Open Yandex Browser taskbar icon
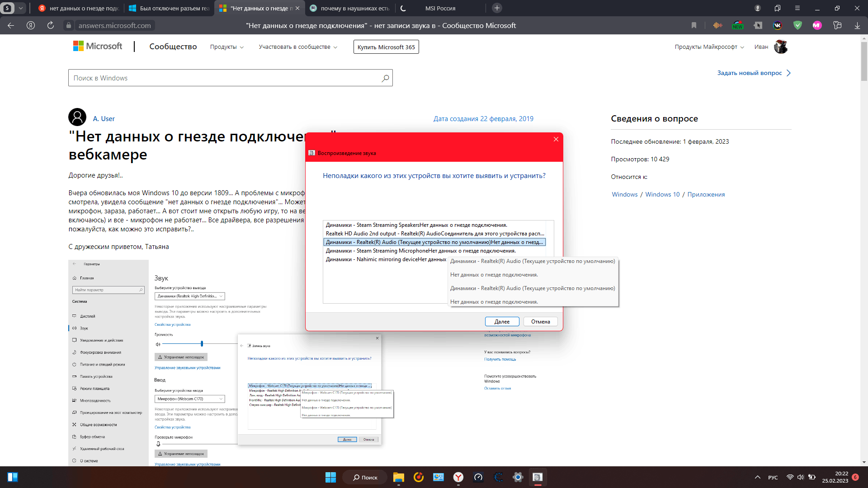Image resolution: width=868 pixels, height=488 pixels. pos(458,477)
